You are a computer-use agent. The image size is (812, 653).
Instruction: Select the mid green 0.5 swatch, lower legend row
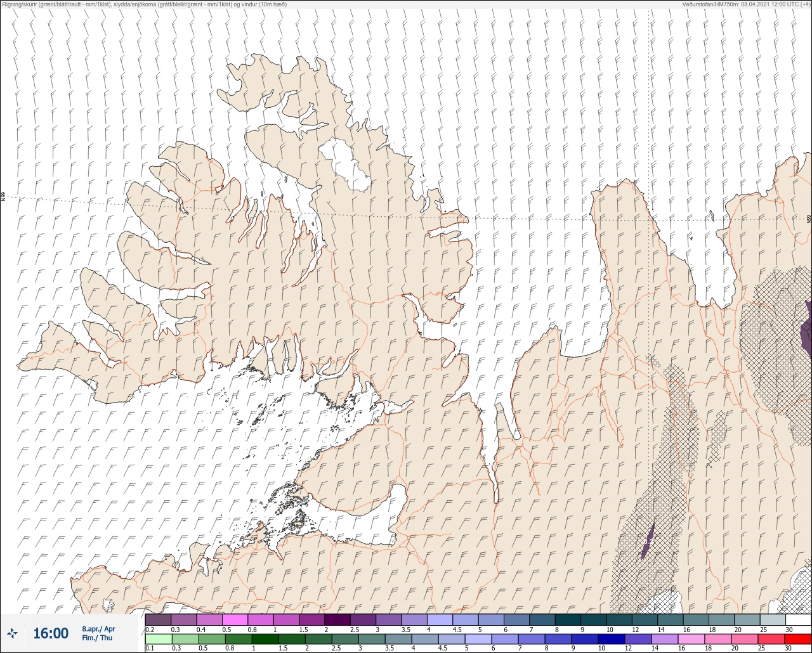pos(211,638)
